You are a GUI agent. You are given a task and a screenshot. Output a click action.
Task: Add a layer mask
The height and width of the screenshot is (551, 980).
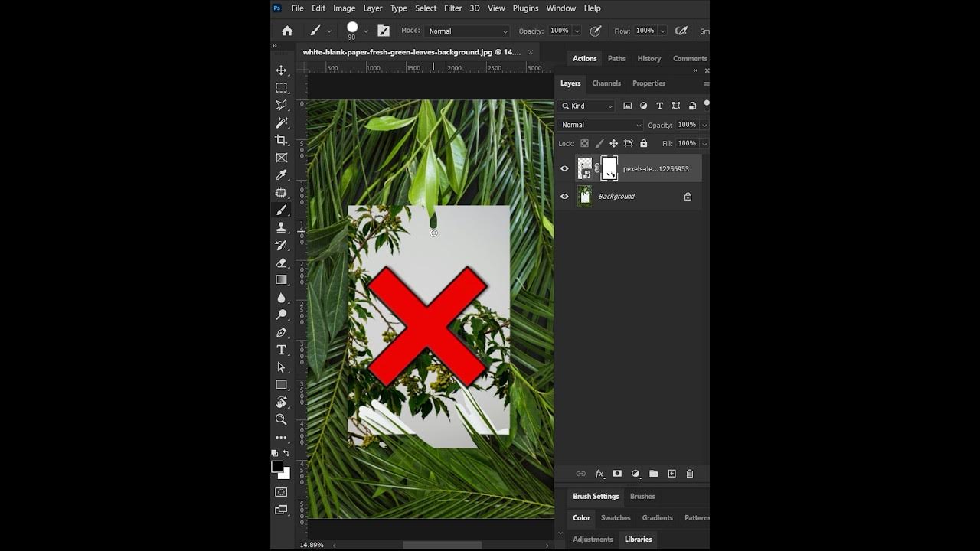tap(617, 474)
